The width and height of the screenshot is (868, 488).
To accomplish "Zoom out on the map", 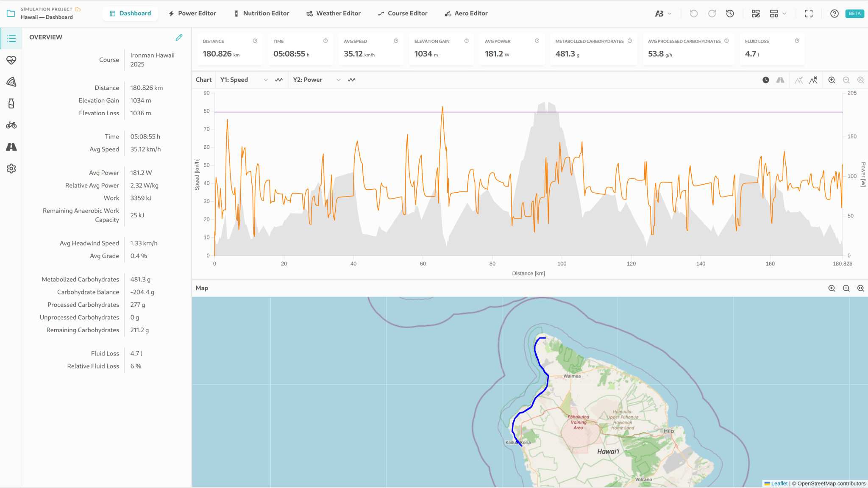I will coord(846,288).
